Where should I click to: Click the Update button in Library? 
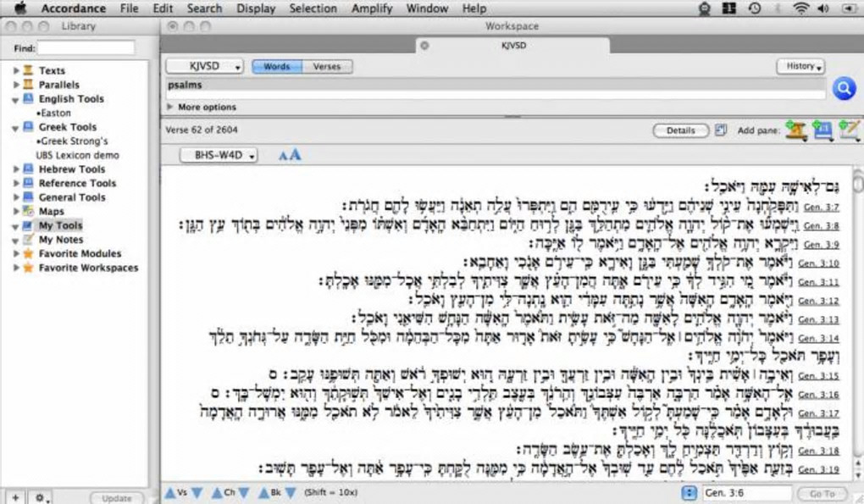[117, 498]
